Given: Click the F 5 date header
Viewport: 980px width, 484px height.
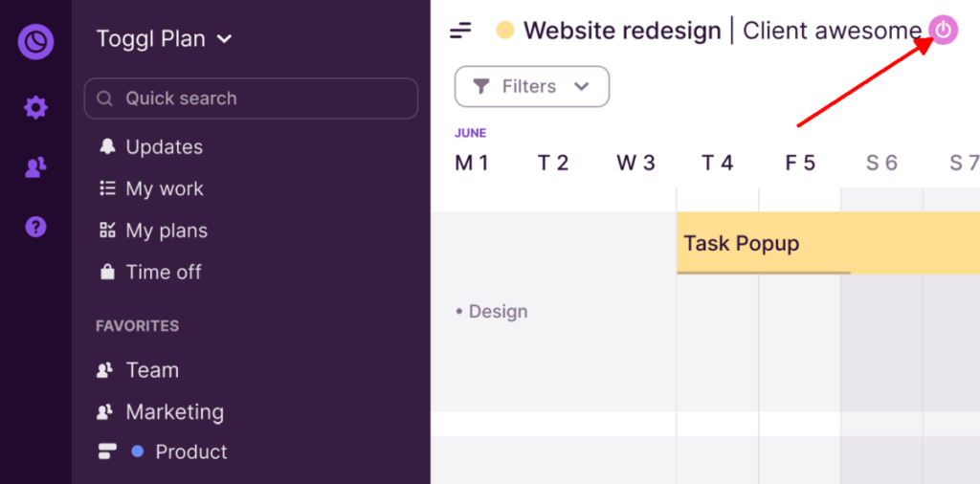Looking at the screenshot, I should (801, 163).
